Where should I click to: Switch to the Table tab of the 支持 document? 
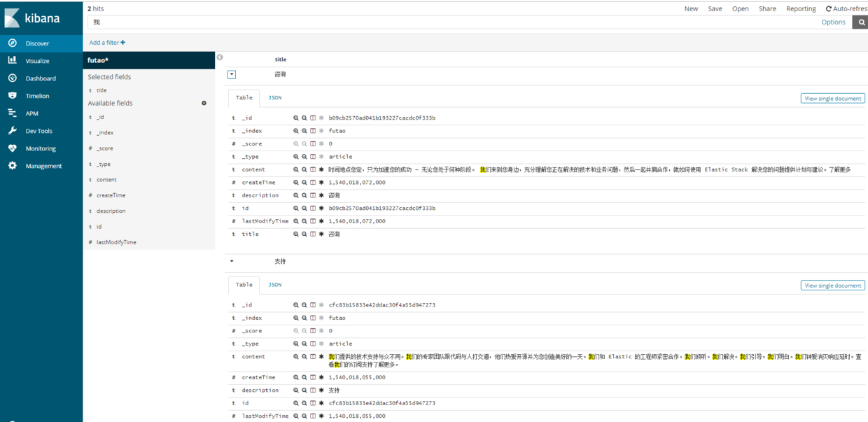coord(244,285)
